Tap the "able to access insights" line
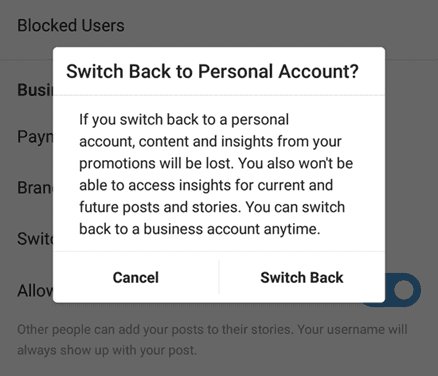 206,185
